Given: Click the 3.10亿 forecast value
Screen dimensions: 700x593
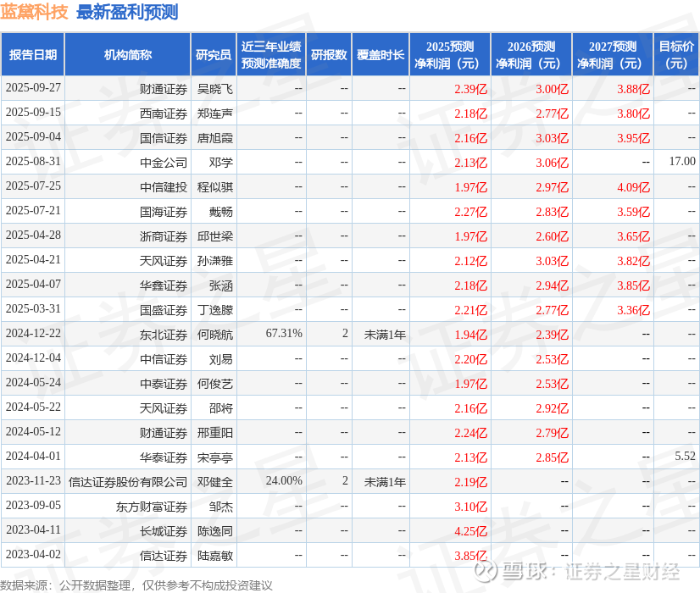Looking at the screenshot, I should pyautogui.click(x=471, y=507).
